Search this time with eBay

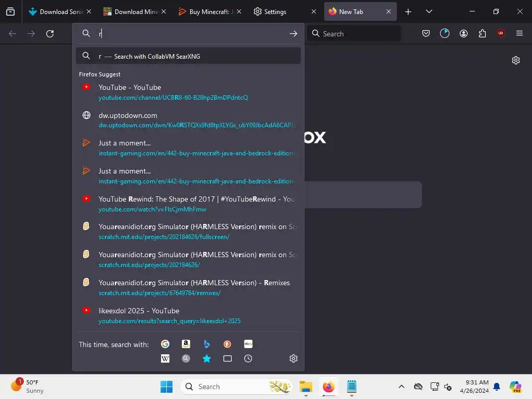(248, 344)
